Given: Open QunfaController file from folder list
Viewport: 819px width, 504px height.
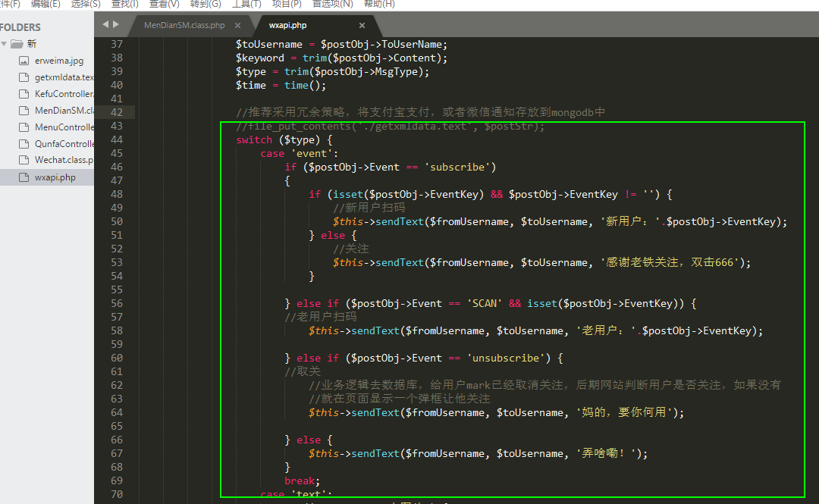Looking at the screenshot, I should [x=64, y=144].
